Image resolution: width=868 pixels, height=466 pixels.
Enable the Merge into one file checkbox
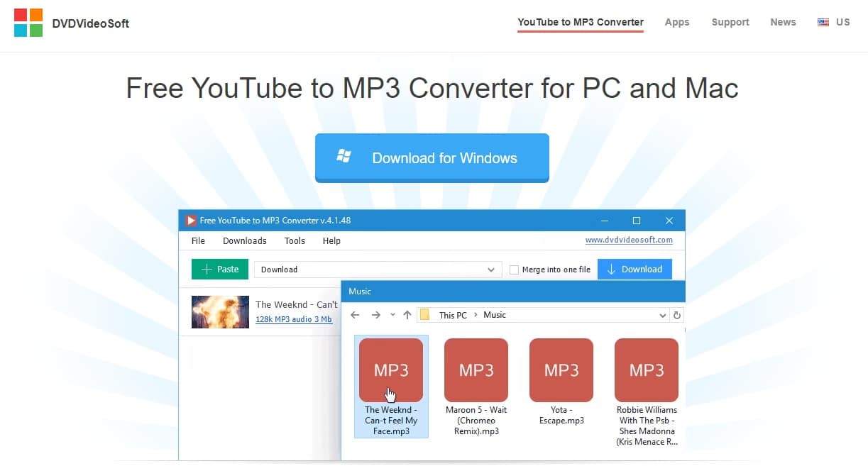(x=515, y=270)
